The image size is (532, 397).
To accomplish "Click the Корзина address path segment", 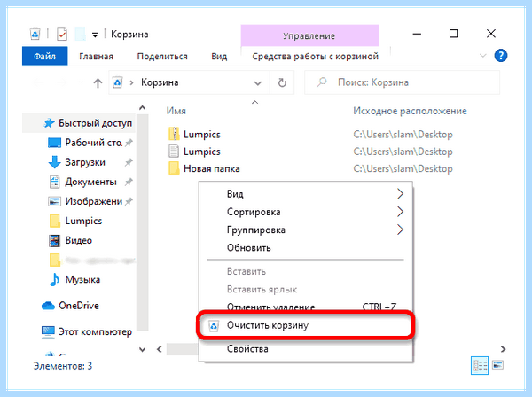I will click(x=160, y=82).
